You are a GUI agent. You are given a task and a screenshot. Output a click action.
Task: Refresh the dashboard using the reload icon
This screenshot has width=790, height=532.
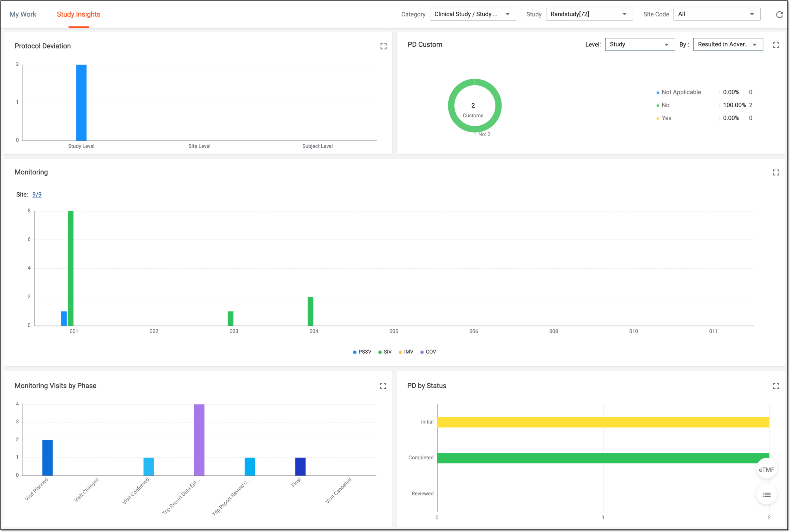[x=780, y=14]
